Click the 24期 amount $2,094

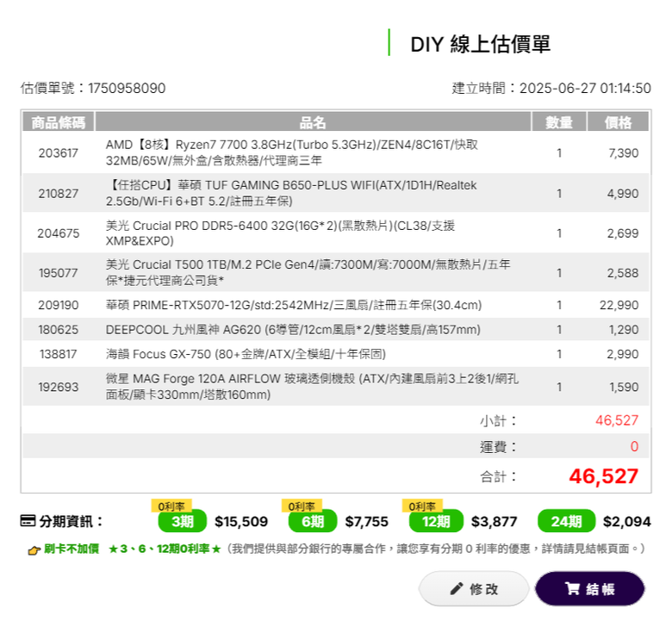coord(627,522)
